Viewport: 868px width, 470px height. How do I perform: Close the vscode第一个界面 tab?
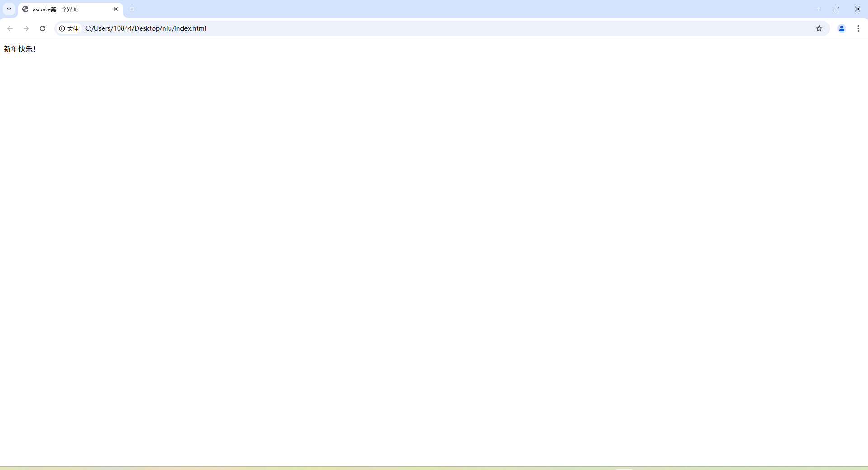coord(116,9)
